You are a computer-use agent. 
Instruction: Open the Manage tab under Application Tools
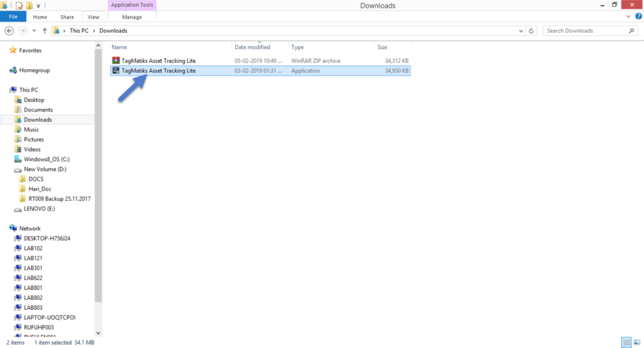point(131,17)
